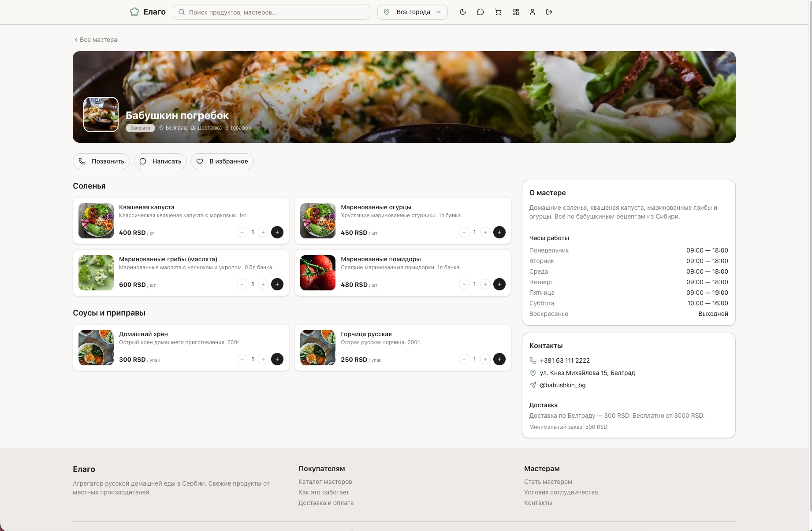This screenshot has width=812, height=531.
Task: Open Стать мастером footer link
Action: (548, 482)
